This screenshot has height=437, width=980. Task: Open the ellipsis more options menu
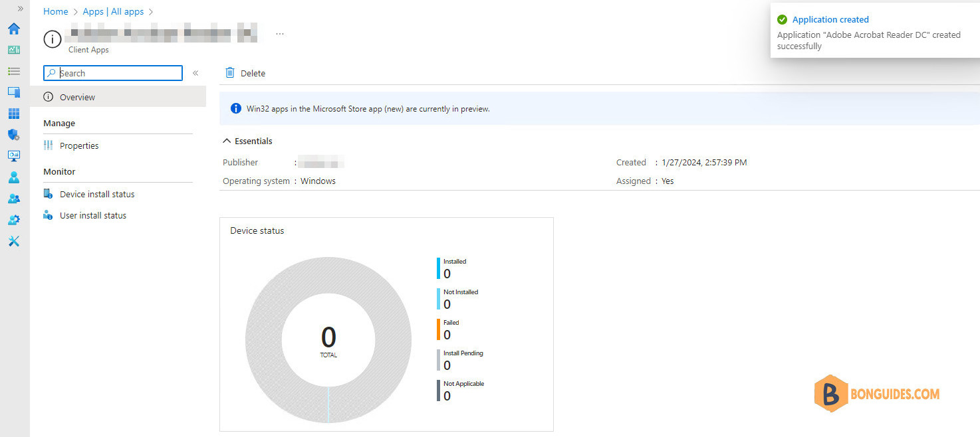click(x=280, y=33)
